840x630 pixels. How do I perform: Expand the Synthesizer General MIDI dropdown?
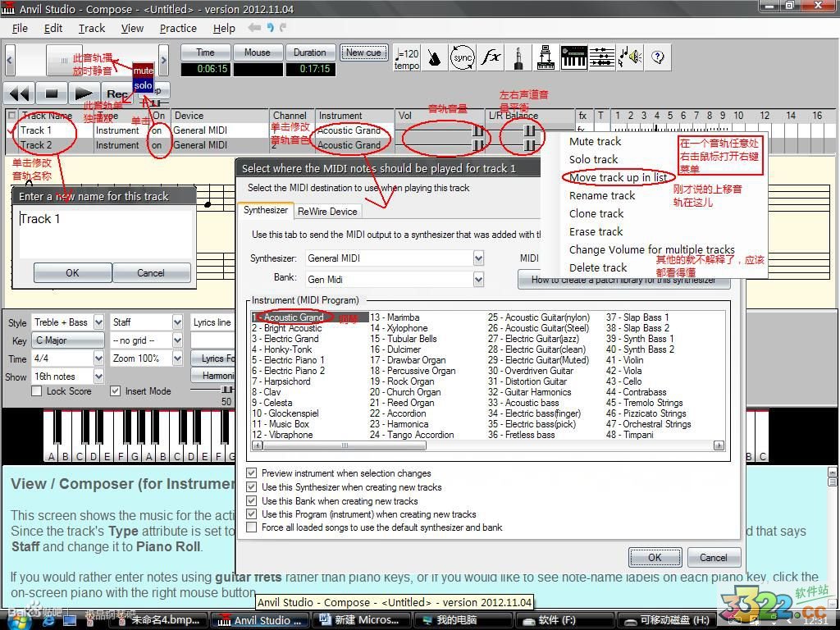coord(478,258)
